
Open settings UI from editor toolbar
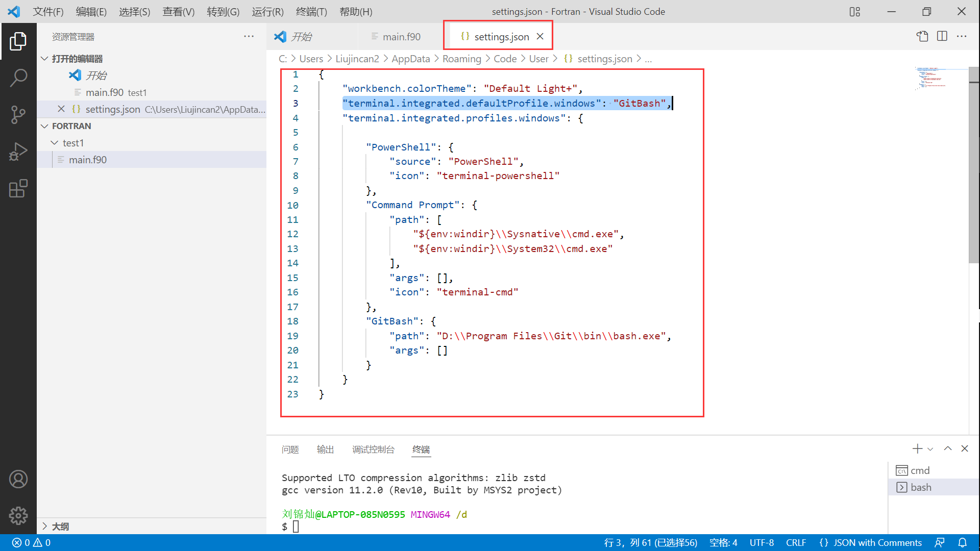coord(922,36)
